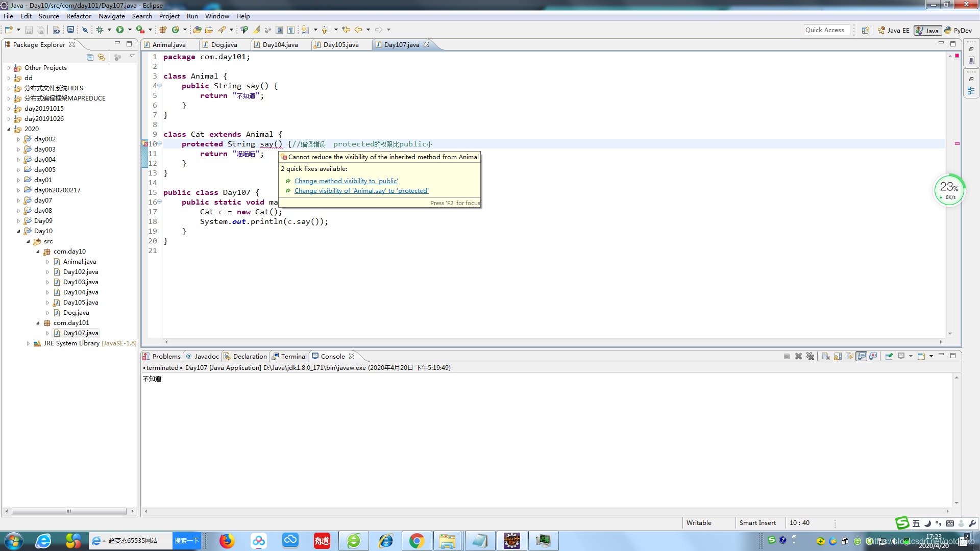The image size is (980, 551).
Task: Open the Terminal view tab
Action: pyautogui.click(x=289, y=357)
